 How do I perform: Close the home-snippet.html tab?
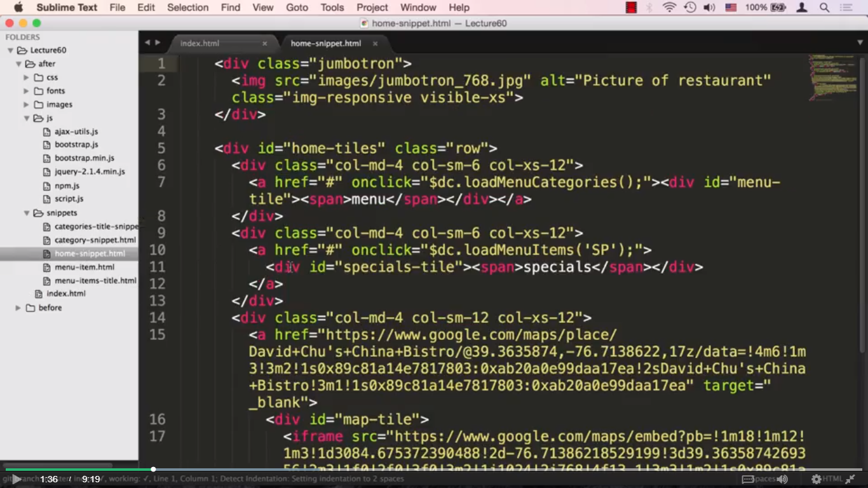tap(375, 43)
